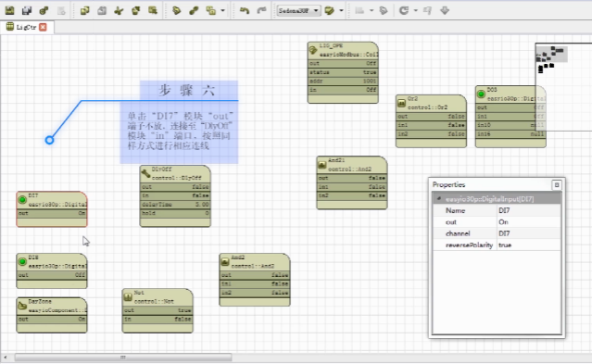Screen dimensions: 592x364
Task: Click the out row of DI7 block
Action: (x=52, y=213)
